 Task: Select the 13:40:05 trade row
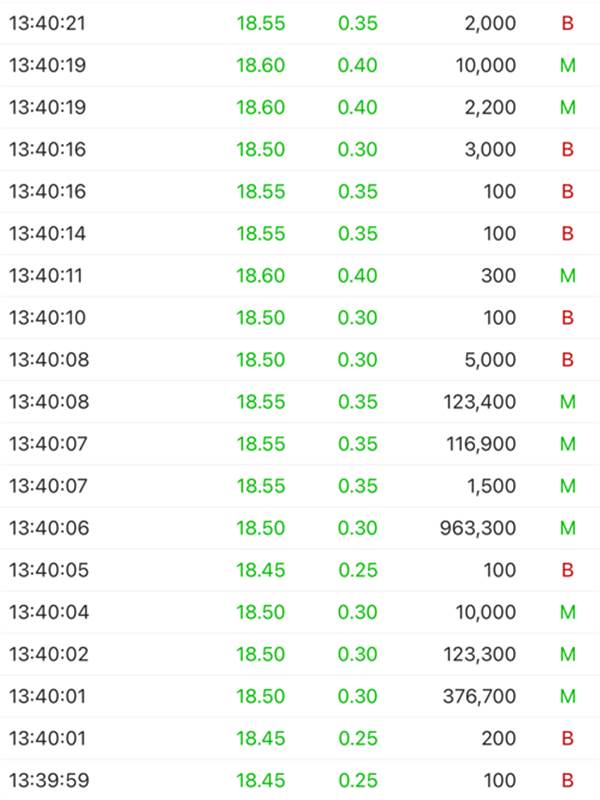click(300, 569)
